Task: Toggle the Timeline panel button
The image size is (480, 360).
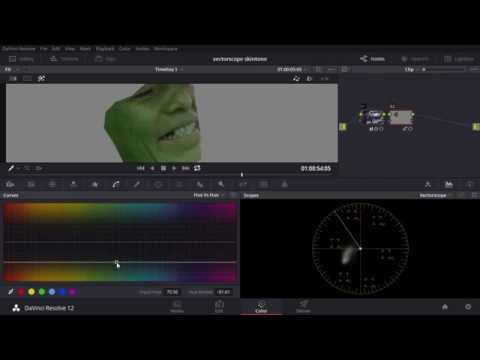Action: point(64,59)
